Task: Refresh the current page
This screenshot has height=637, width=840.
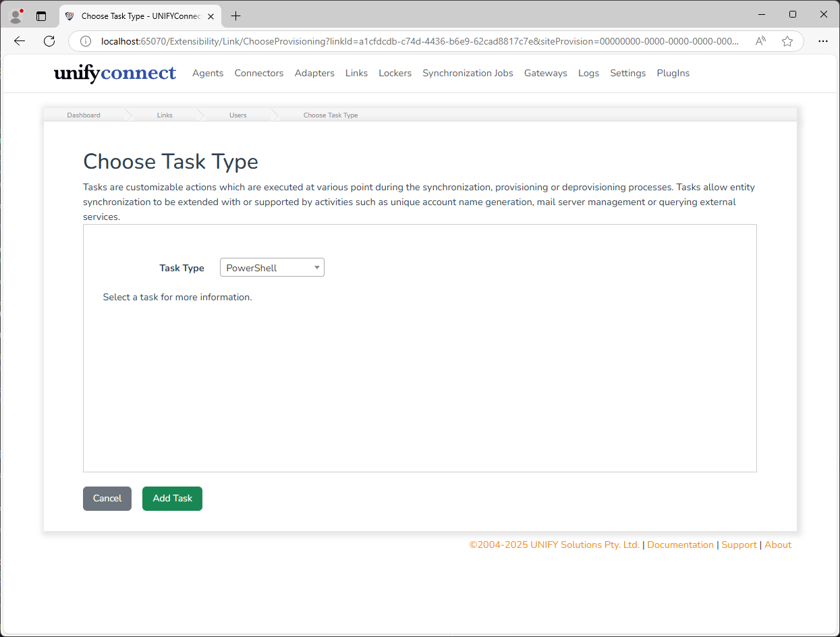Action: (49, 41)
